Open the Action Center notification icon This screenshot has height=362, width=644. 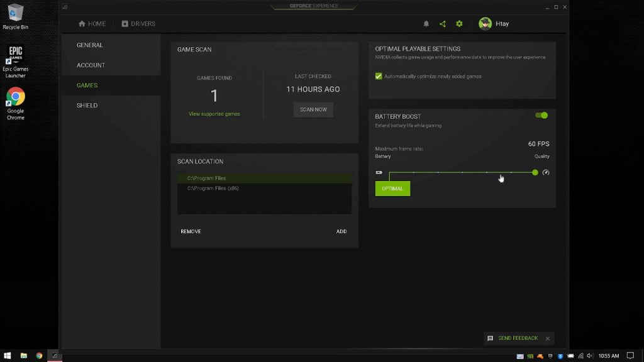[x=630, y=356]
